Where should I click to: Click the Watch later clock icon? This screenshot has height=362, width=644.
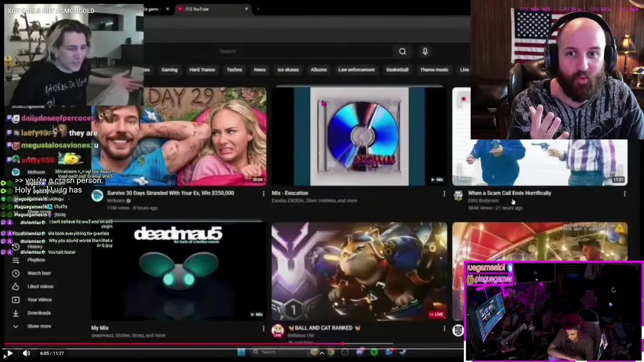(x=16, y=273)
